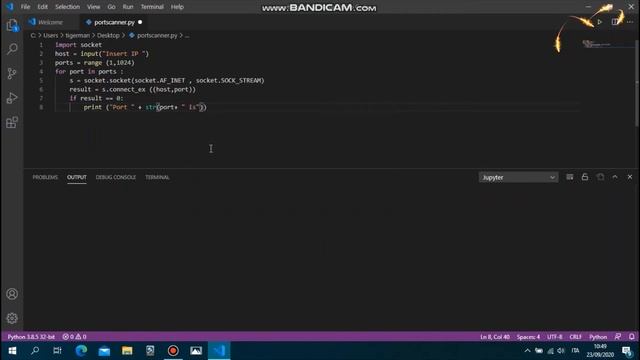Click Ln 8, Col 40 in status bar

click(495, 337)
